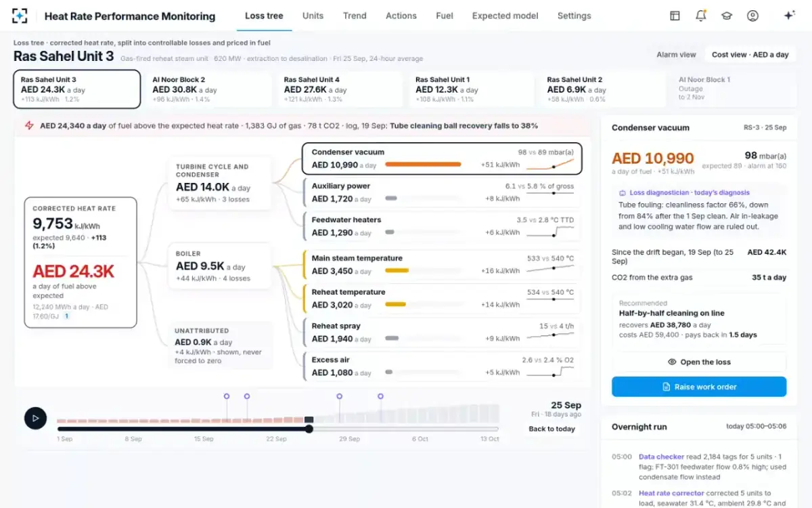812x508 pixels.
Task: Click the last timeline event marker
Action: [380, 396]
